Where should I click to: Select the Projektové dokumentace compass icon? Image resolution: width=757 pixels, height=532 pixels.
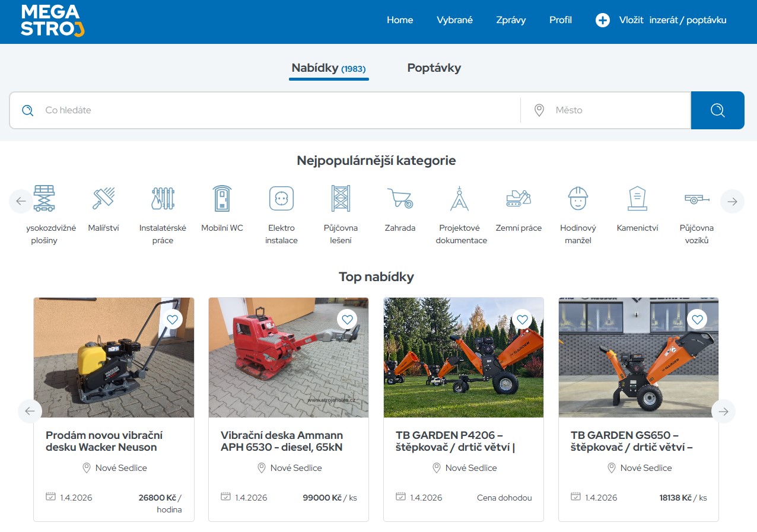pos(460,198)
